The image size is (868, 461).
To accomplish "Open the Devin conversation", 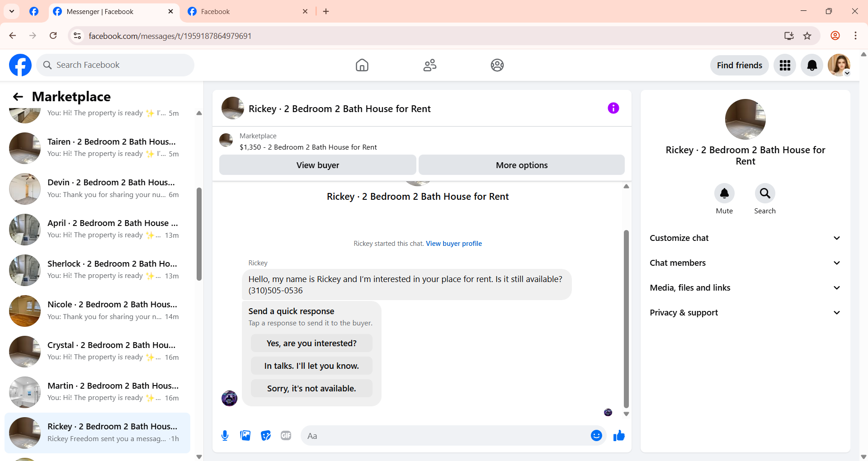I will point(97,189).
